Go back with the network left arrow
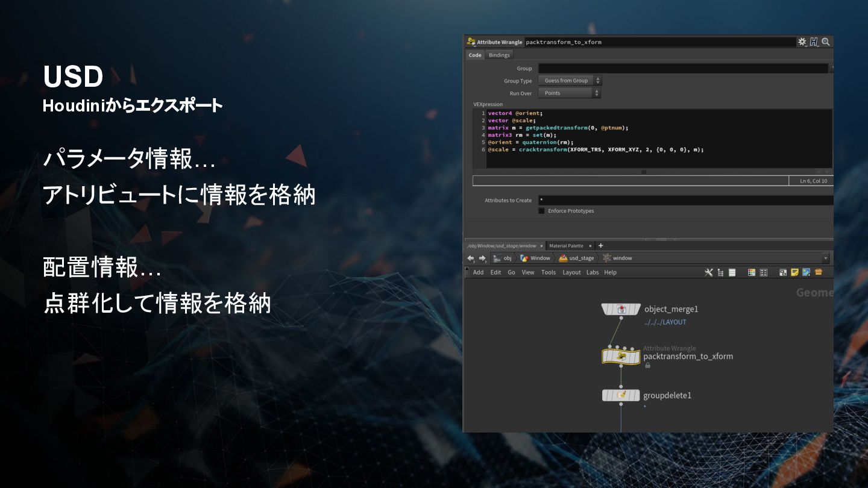The height and width of the screenshot is (488, 868). [471, 258]
